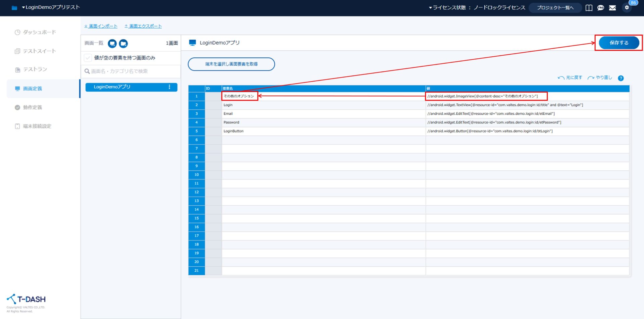The height and width of the screenshot is (319, 644).
Task: Click the mail envelope icon in header
Action: point(612,8)
